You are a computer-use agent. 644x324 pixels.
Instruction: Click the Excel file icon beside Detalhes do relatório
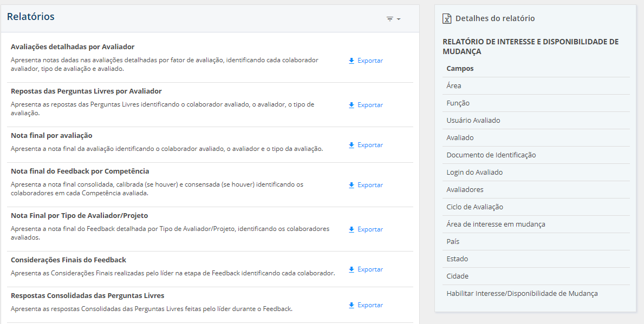pyautogui.click(x=447, y=18)
